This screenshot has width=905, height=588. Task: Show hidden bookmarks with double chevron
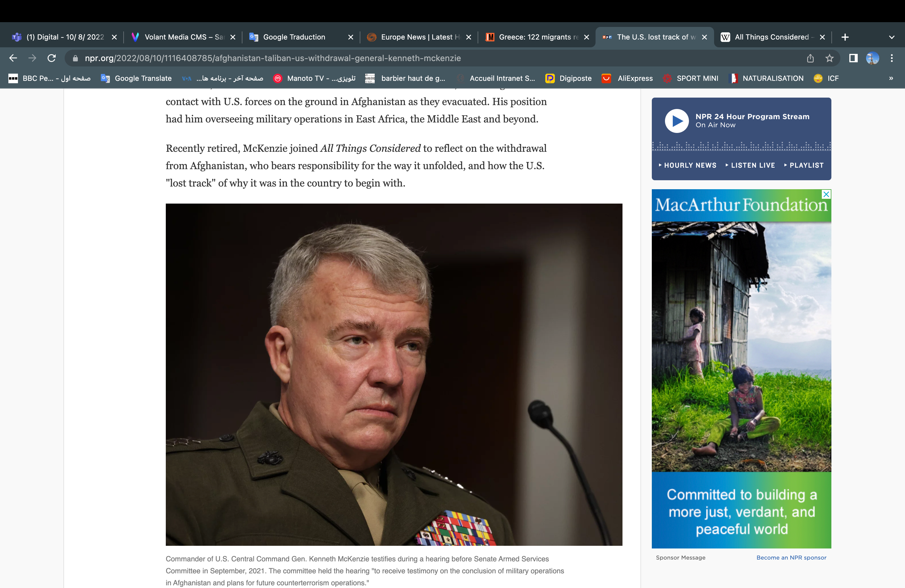click(891, 78)
